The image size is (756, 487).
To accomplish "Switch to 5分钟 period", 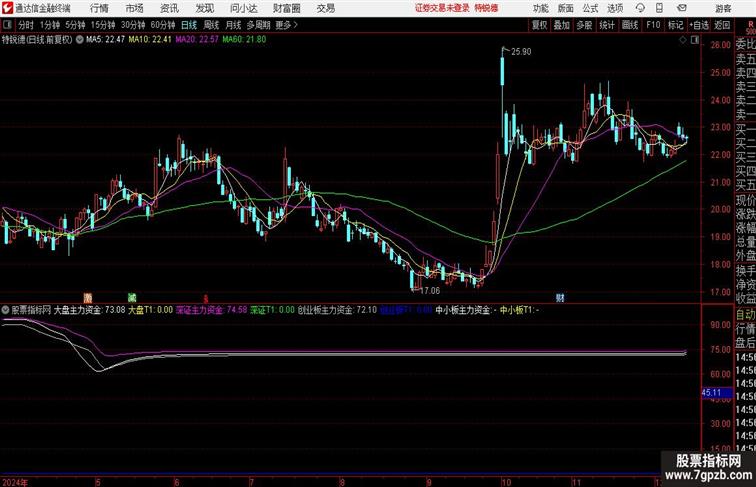I will point(75,25).
